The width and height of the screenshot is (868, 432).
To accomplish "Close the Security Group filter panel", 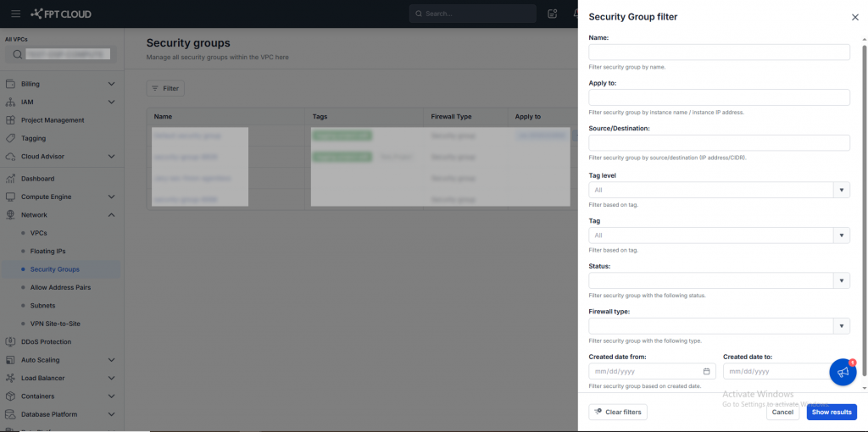I will coord(854,17).
